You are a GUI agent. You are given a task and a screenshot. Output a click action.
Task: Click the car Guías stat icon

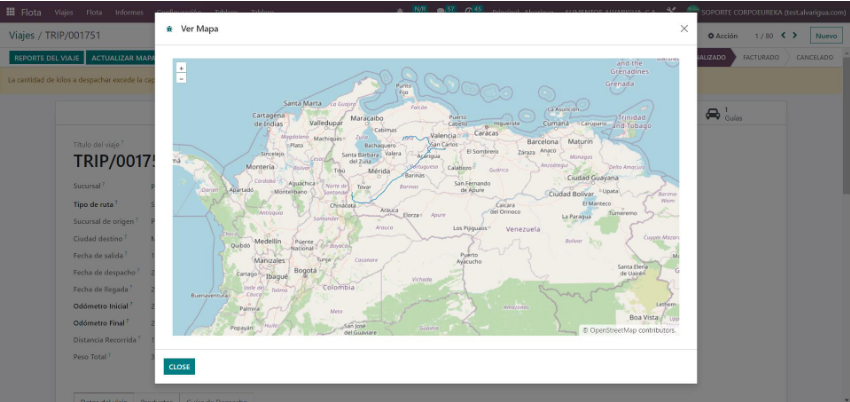coord(712,114)
